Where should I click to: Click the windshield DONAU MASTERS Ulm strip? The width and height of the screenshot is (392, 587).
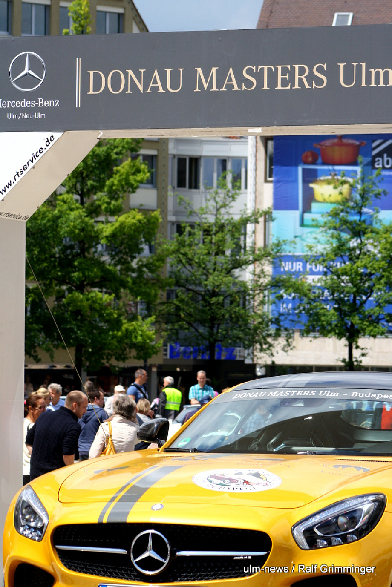tap(311, 395)
